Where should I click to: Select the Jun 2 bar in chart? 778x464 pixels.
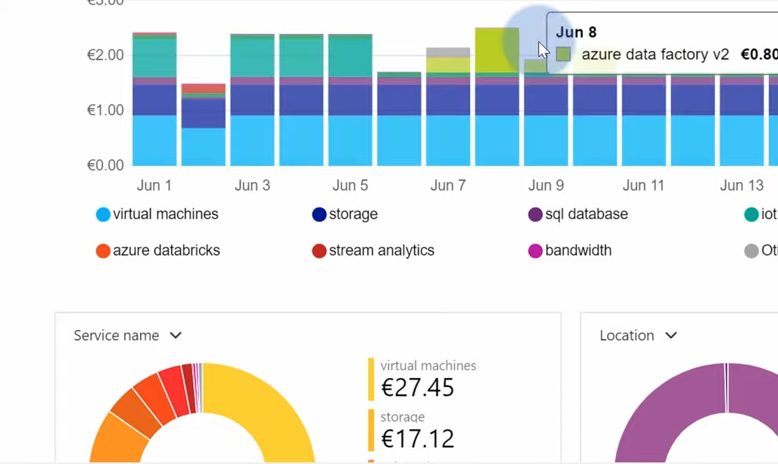click(203, 125)
